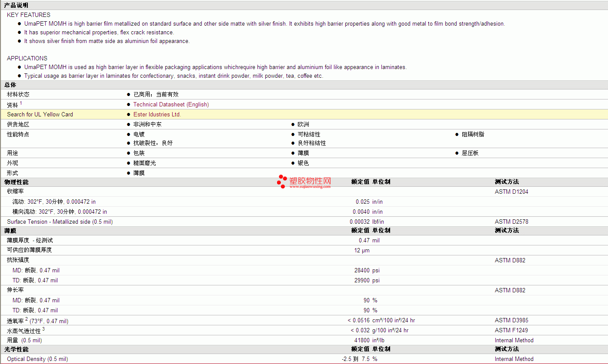The image size is (608, 364).
Task: Click the -2.5 到 7.5 optical density value
Action: pyautogui.click(x=356, y=359)
